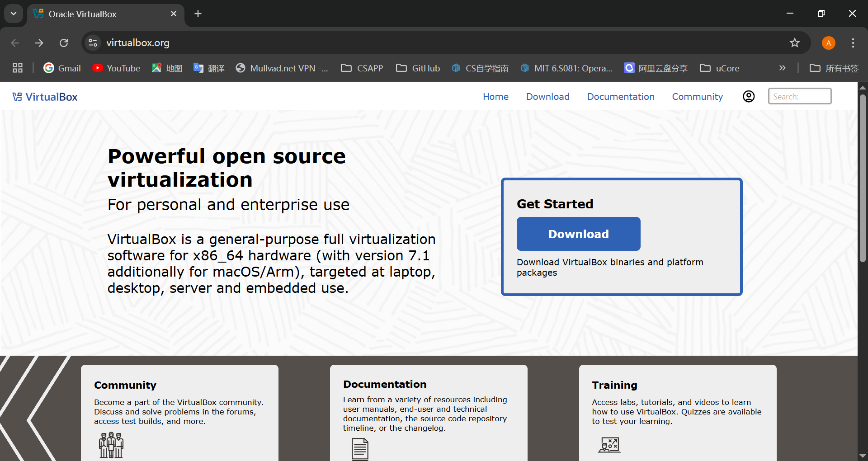The height and width of the screenshot is (461, 868).
Task: Expand the tab search dropdown arrow
Action: click(x=14, y=14)
